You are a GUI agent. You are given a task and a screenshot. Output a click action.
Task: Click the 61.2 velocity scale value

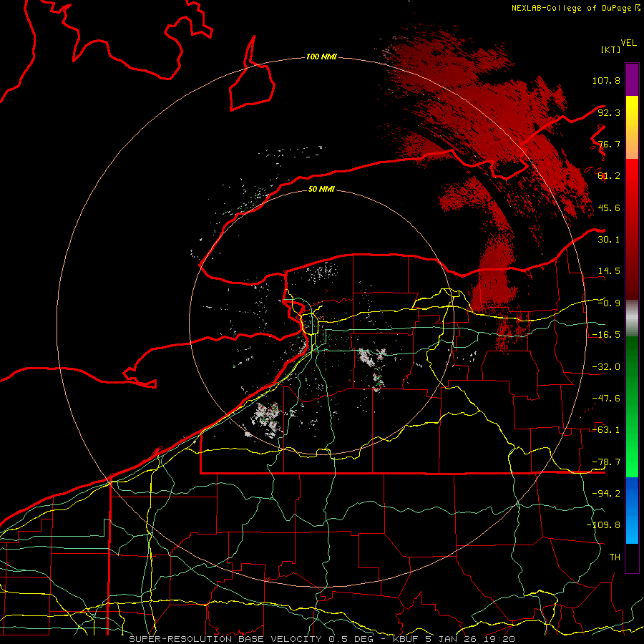click(609, 176)
